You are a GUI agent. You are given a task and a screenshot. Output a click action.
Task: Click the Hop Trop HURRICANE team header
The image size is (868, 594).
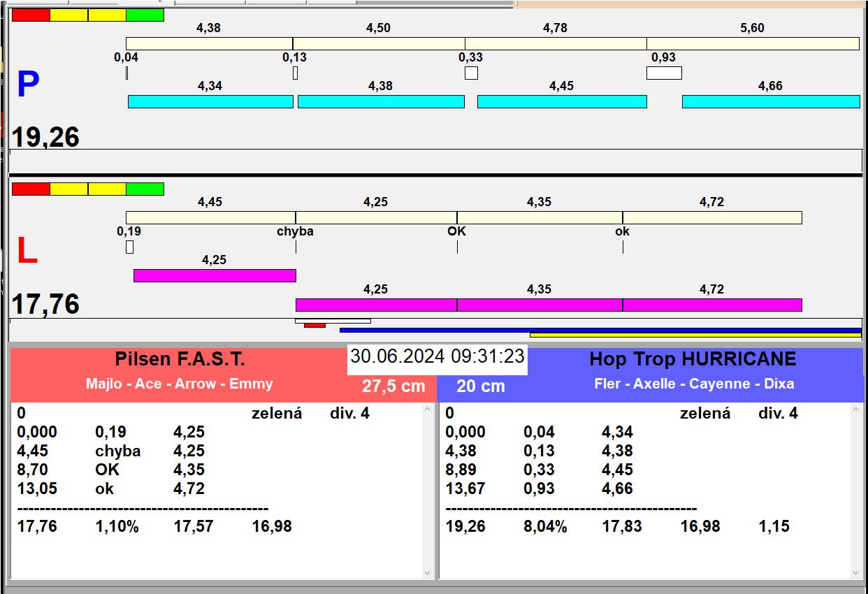click(x=692, y=359)
